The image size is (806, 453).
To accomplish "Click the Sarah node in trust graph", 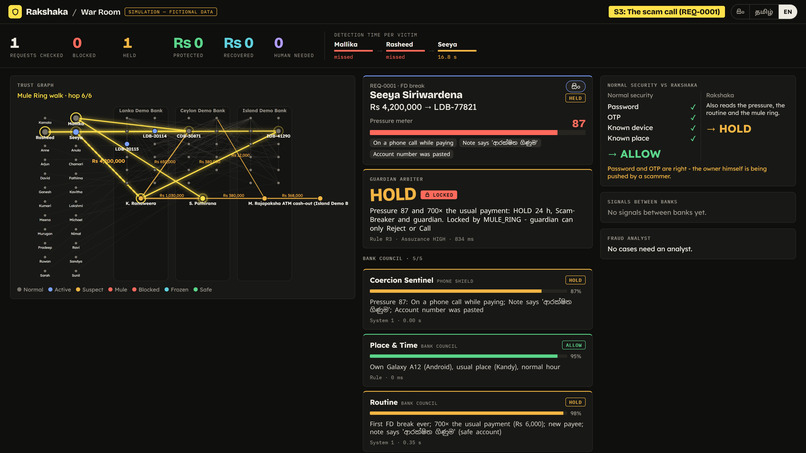I will pyautogui.click(x=45, y=271).
